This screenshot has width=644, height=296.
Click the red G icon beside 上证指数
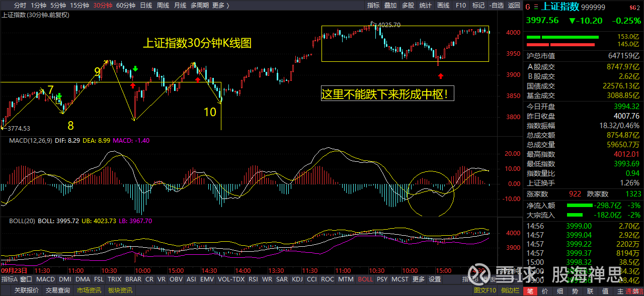[x=528, y=7]
